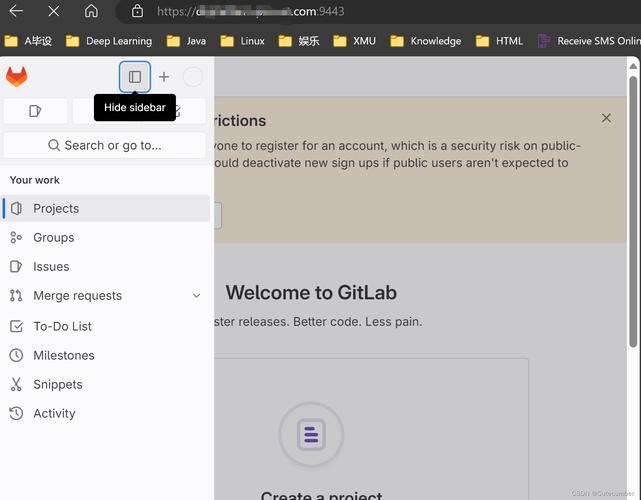Open the A毕设 bookmark folder
641x500 pixels.
28,41
